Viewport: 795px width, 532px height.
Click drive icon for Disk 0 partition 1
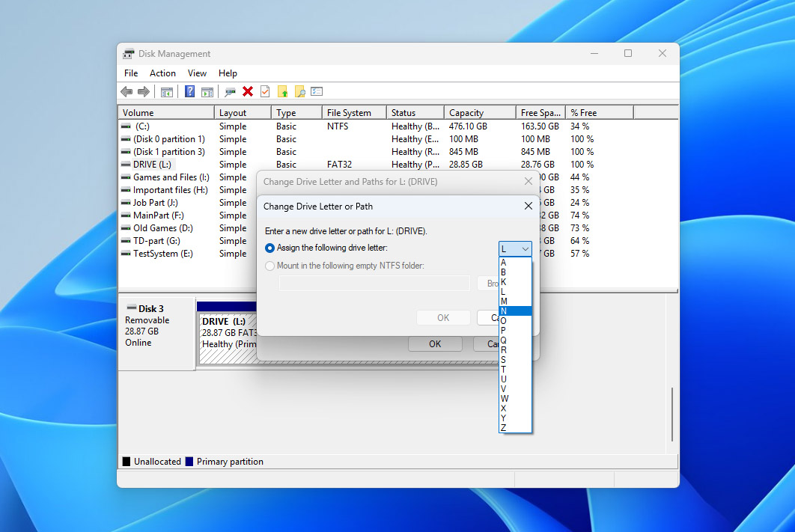click(x=126, y=139)
